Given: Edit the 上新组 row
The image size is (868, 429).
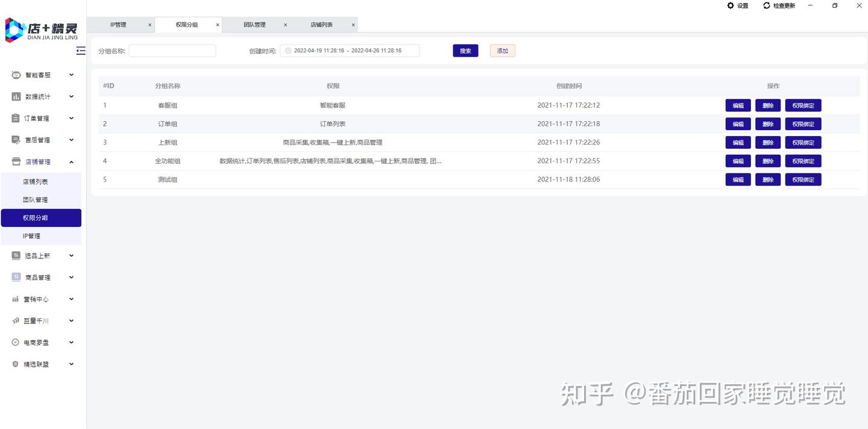Looking at the screenshot, I should pyautogui.click(x=738, y=143).
